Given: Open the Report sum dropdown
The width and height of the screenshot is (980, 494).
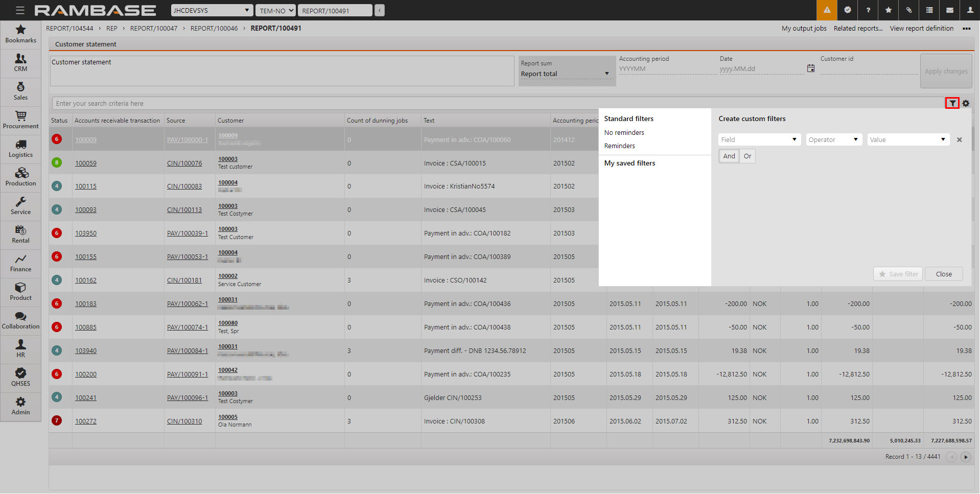Looking at the screenshot, I should (x=566, y=74).
